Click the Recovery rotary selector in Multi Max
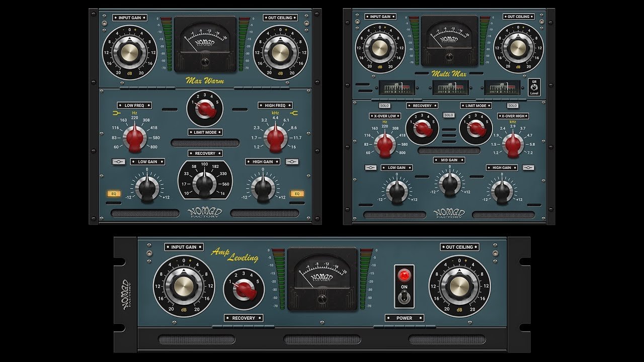 [x=422, y=128]
